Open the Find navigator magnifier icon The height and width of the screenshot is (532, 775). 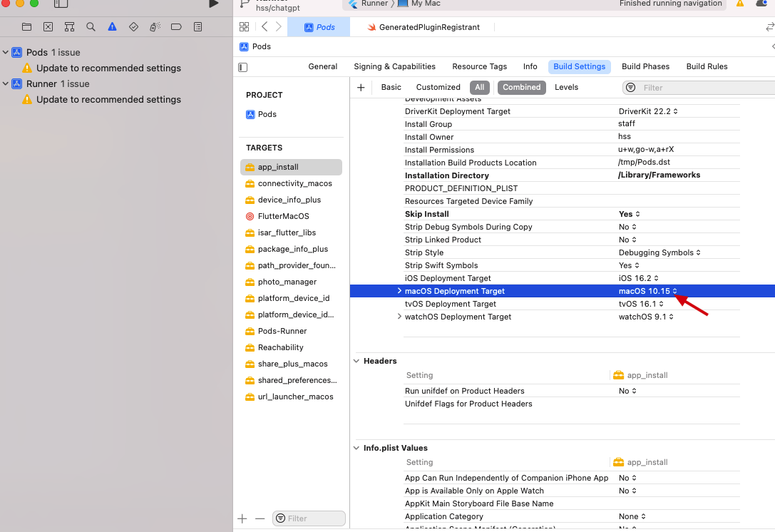91,26
